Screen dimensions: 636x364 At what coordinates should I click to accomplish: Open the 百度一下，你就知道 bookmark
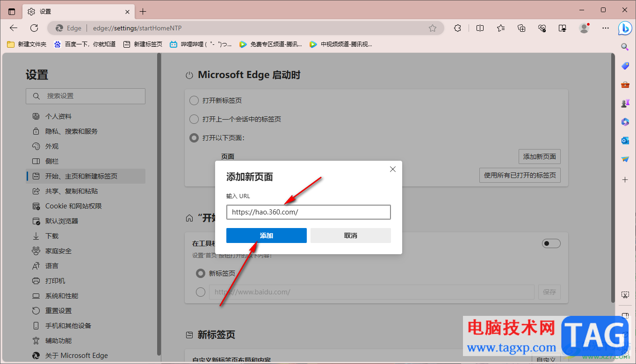click(85, 44)
